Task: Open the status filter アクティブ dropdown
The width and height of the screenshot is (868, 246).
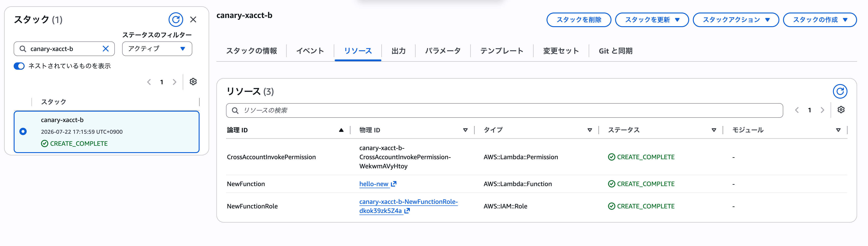Action: [x=157, y=49]
